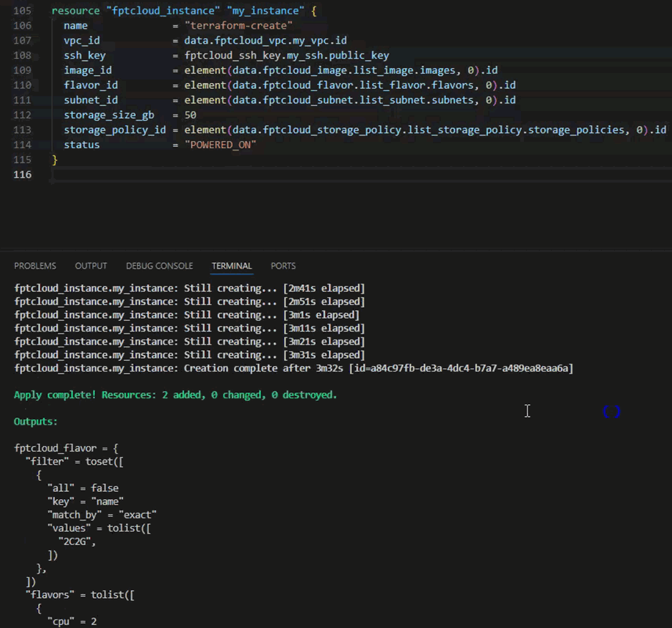Viewport: 672px width, 628px height.
Task: Click fptcloud_ssh_key.my_ssh.public_key value
Action: (x=287, y=55)
